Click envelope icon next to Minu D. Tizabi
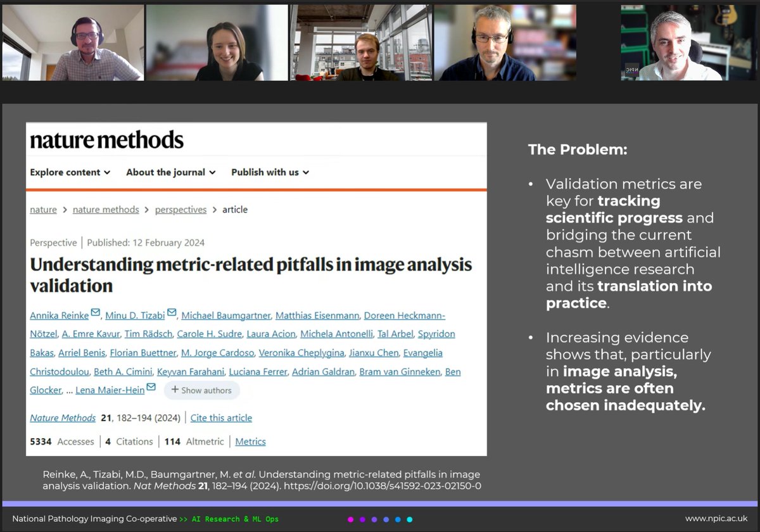 tap(172, 312)
